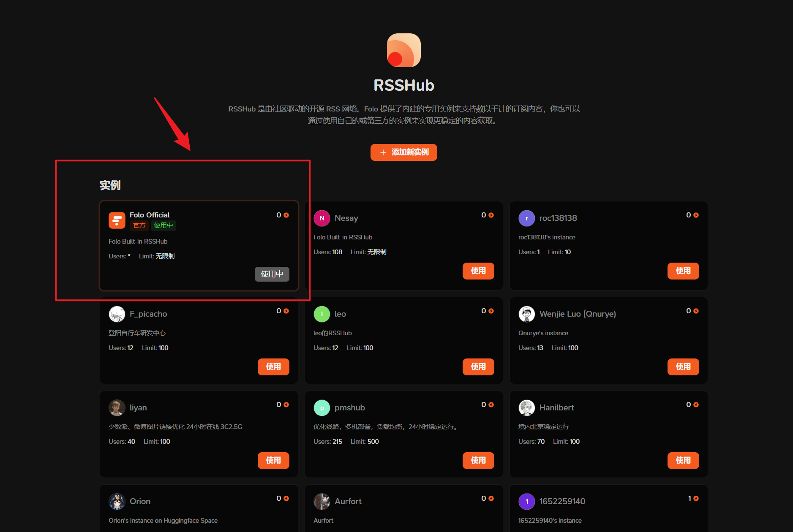The image size is (793, 532).
Task: Click Limit: 10 on roc138138 card
Action: [559, 252]
